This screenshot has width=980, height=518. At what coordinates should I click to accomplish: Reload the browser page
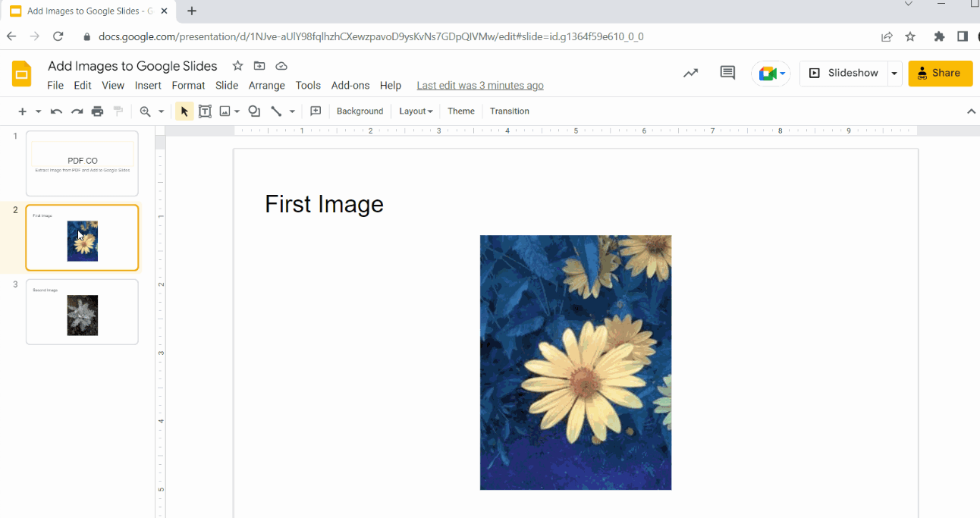58,36
